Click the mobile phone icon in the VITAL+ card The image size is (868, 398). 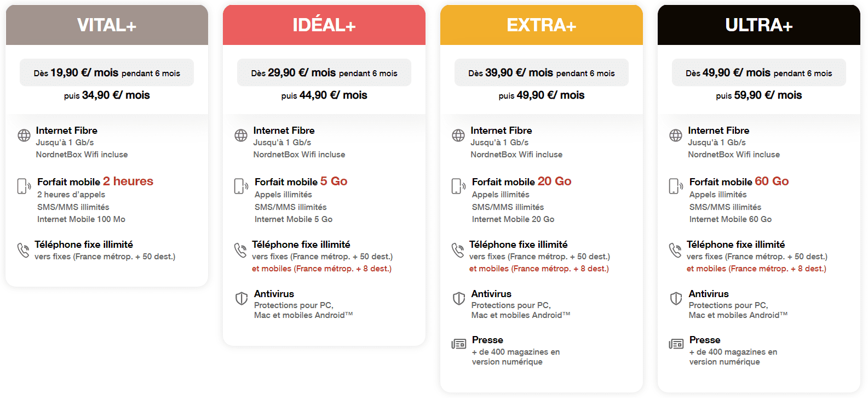[24, 186]
